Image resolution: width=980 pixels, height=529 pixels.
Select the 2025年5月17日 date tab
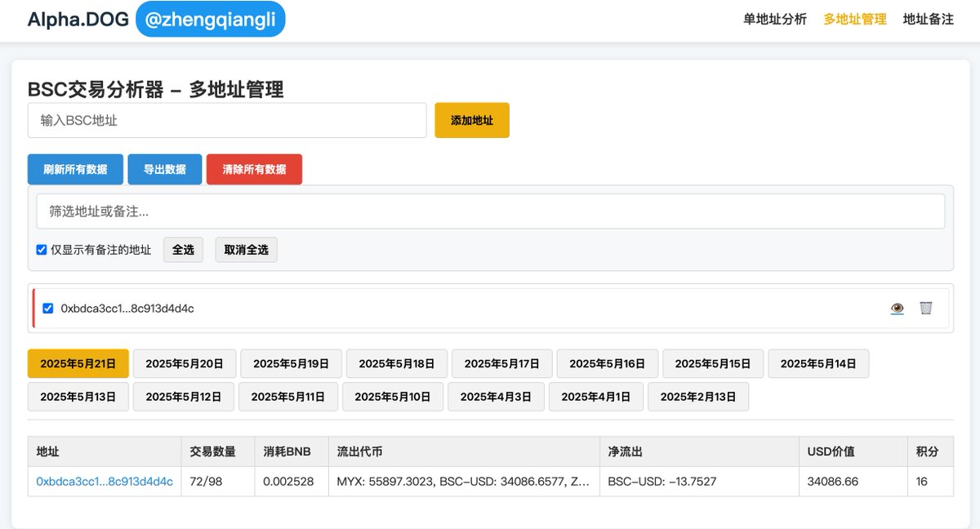pos(502,363)
